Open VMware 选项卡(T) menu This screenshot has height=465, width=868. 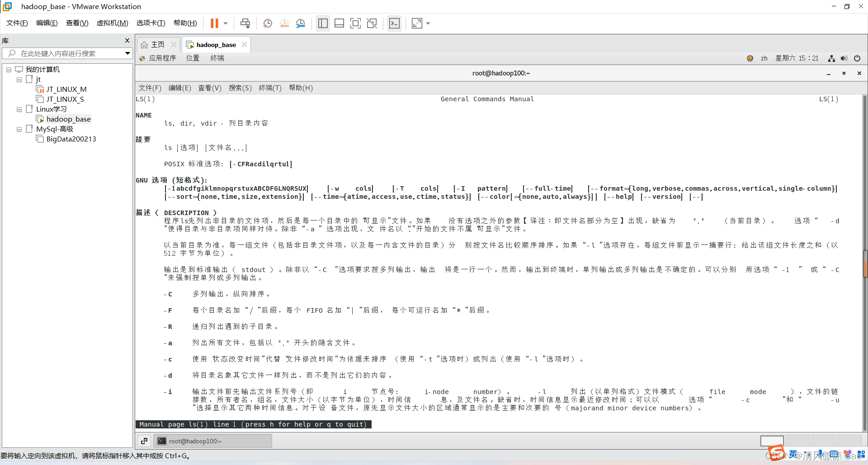[x=151, y=23]
